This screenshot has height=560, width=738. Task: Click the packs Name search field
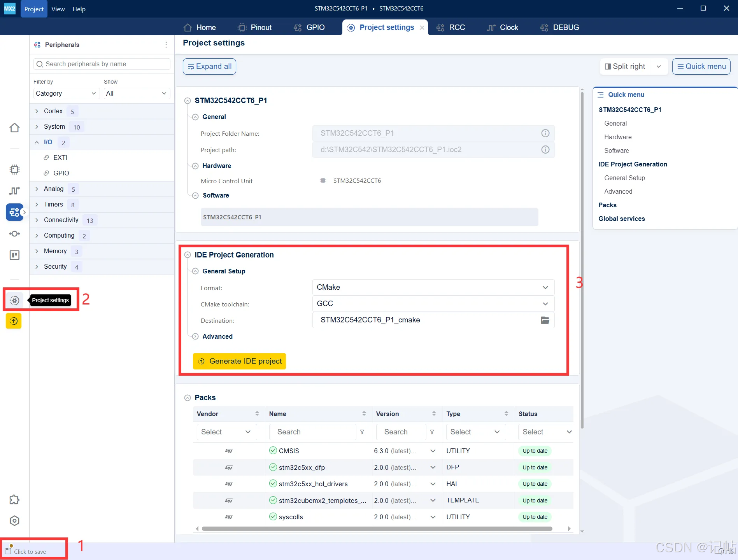312,432
